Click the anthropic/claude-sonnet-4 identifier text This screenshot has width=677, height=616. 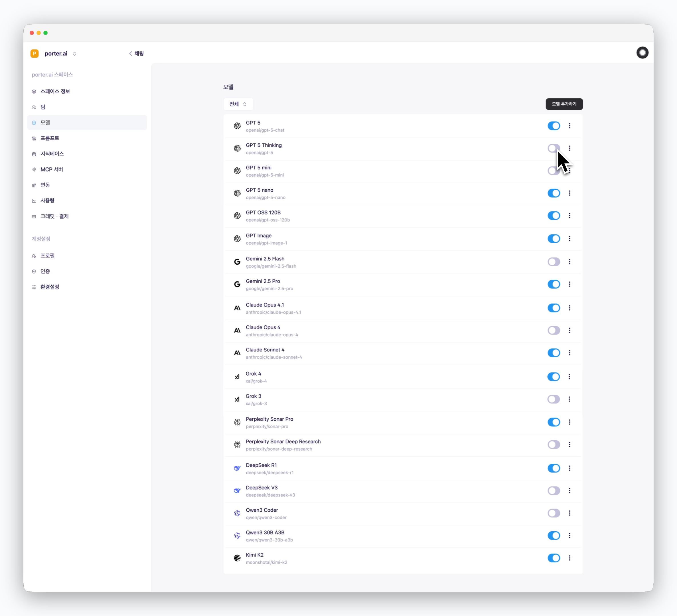274,357
